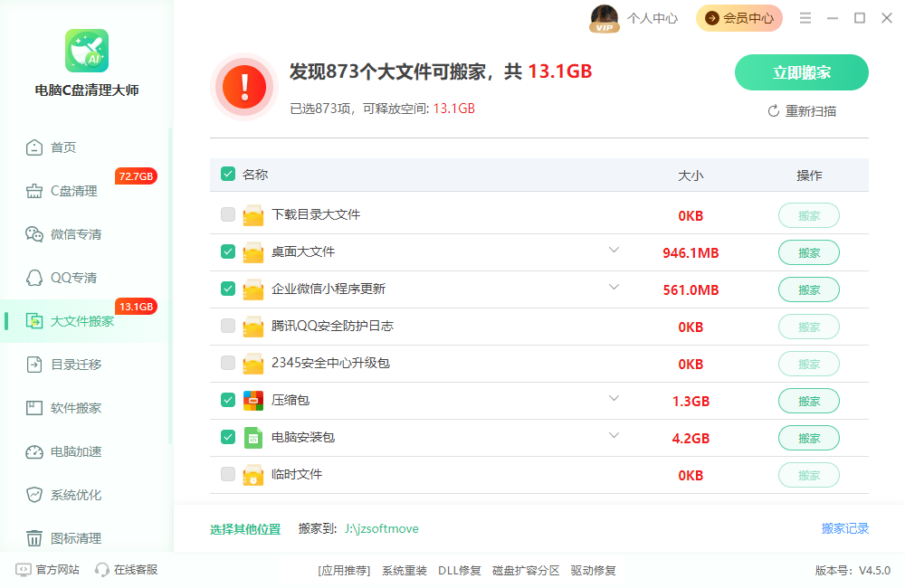
Task: Click the 压缩包 archive icon
Action: [252, 401]
